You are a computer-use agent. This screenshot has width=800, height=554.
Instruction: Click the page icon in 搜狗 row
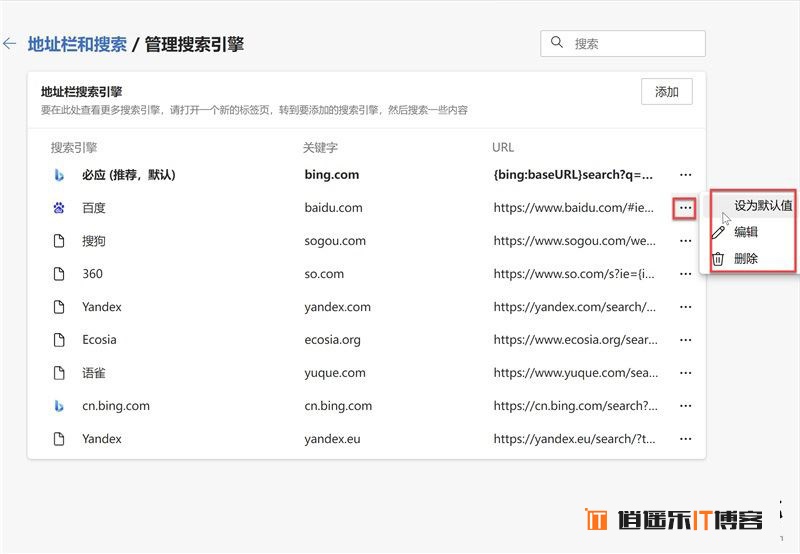point(59,241)
